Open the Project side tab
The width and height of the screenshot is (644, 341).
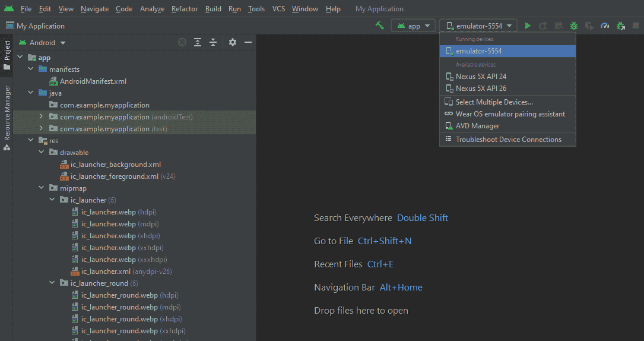7,55
